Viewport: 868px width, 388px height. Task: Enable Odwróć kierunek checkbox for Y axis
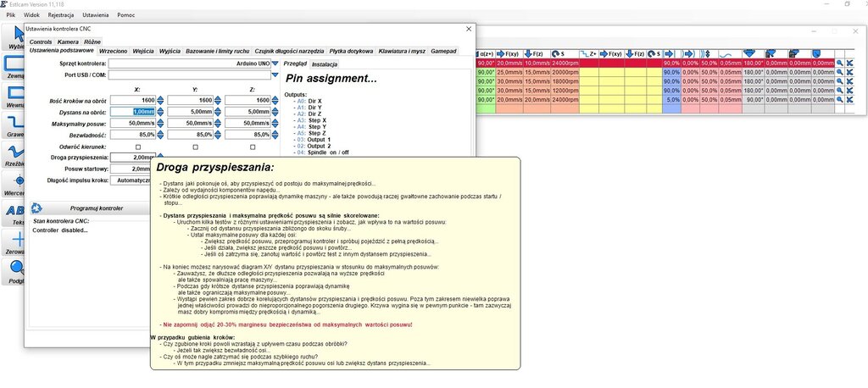point(196,147)
